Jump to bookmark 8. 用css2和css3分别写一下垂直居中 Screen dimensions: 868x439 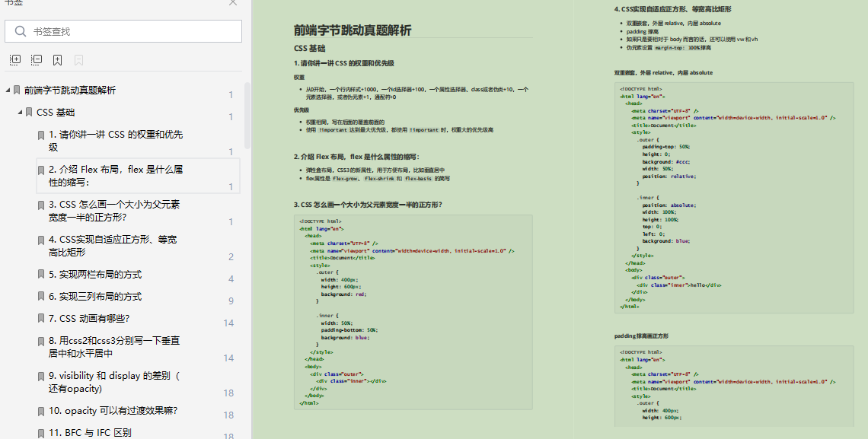[x=114, y=347]
